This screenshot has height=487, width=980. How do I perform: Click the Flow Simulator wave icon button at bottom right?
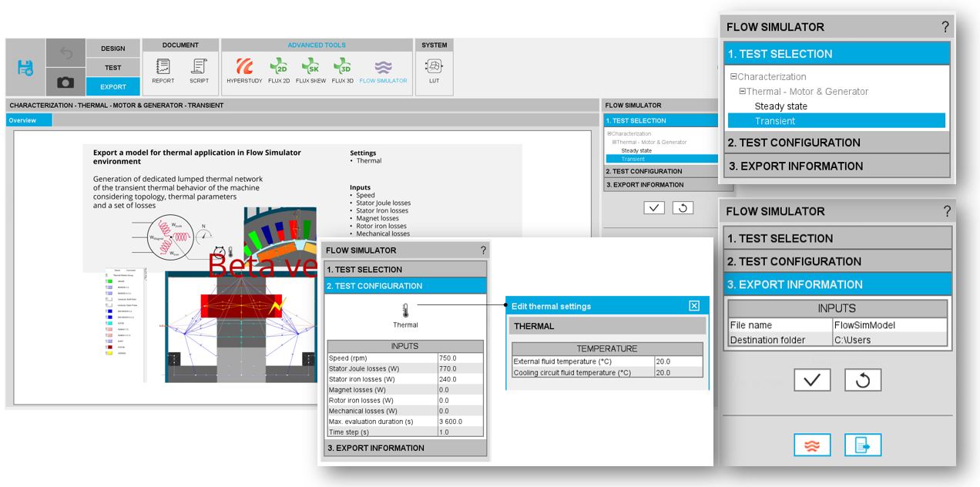[x=812, y=445]
